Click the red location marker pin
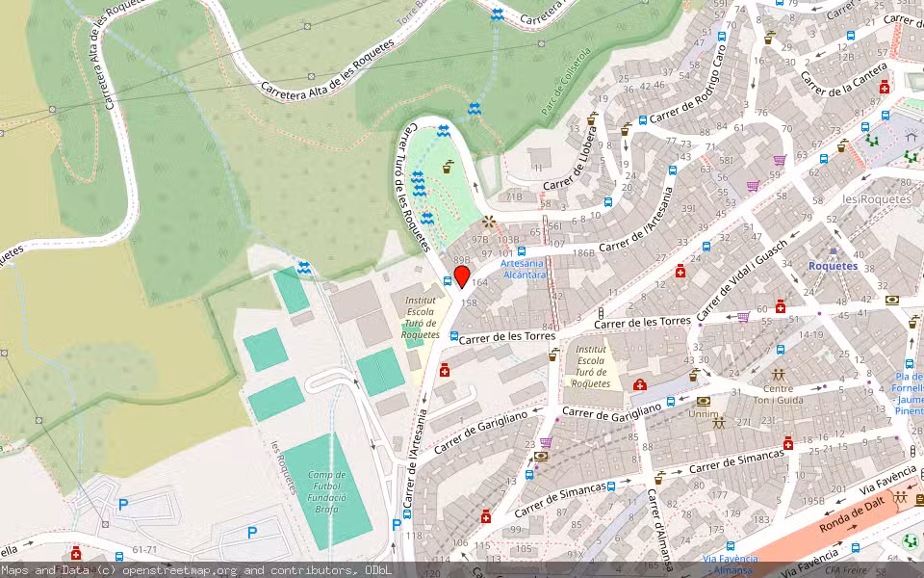Screen dimensions: 924x578 click(x=461, y=278)
